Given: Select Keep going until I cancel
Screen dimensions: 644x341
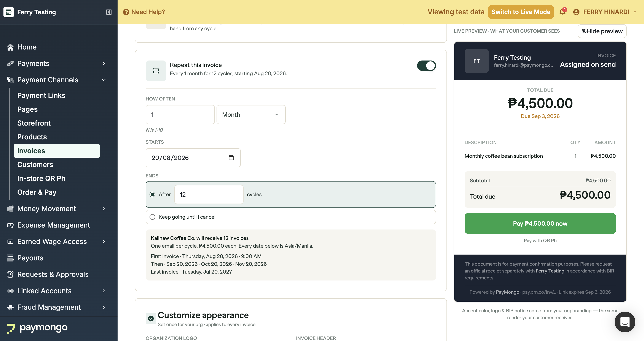Looking at the screenshot, I should 152,217.
